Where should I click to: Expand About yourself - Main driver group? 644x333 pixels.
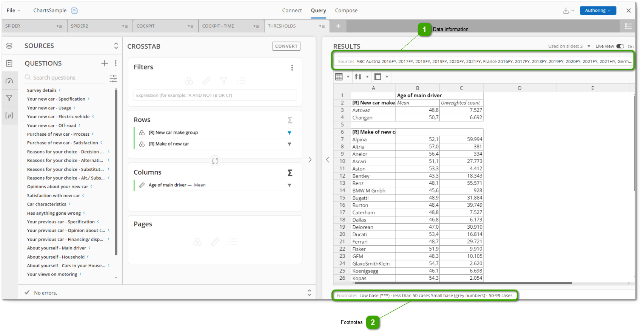(x=89, y=248)
